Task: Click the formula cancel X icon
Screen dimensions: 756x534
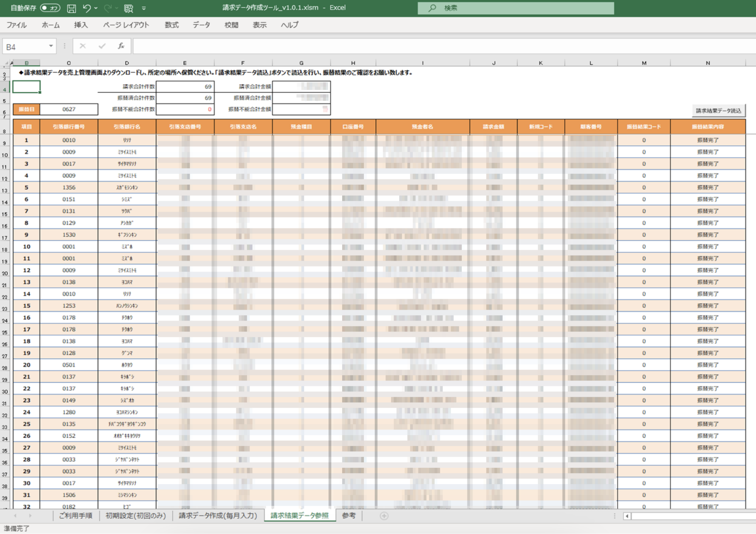Action: [x=83, y=46]
